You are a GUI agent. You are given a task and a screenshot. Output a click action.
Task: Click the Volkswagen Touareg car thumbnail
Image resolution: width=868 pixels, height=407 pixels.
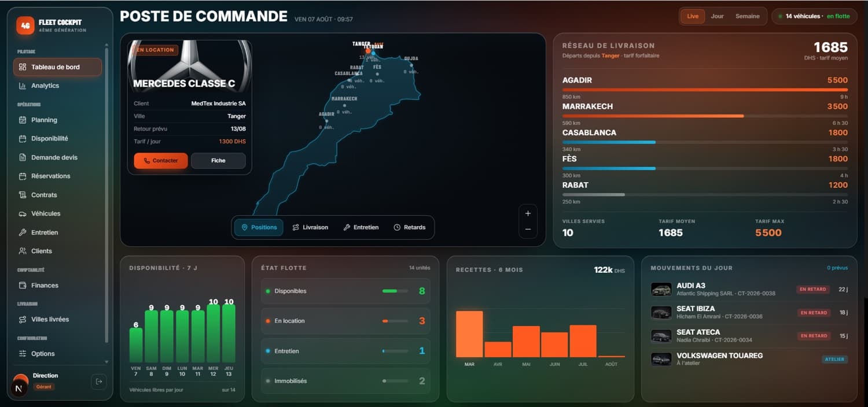click(x=661, y=359)
